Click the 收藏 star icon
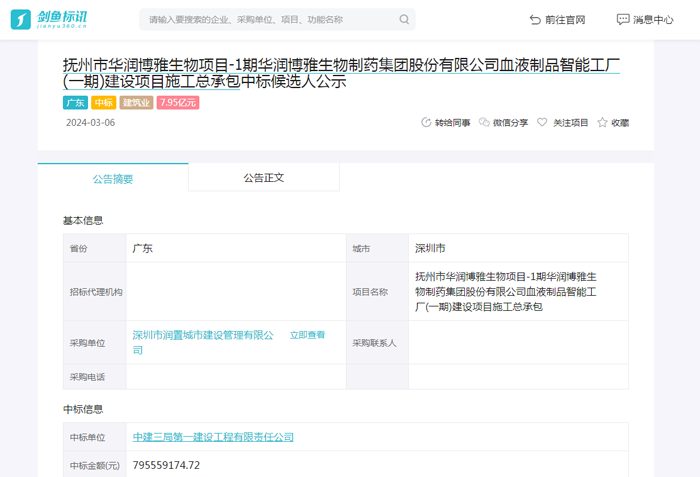 coord(602,122)
